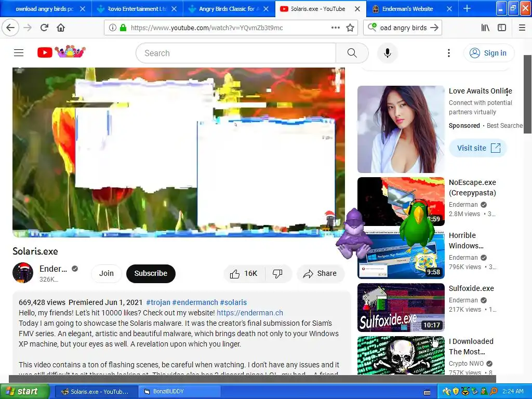Submit the browser search with the arrow

434,28
